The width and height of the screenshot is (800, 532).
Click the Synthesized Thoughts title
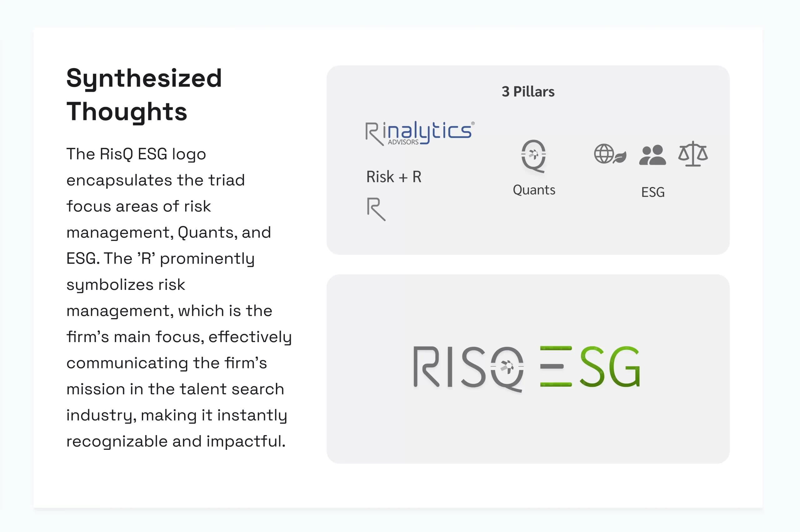click(144, 94)
